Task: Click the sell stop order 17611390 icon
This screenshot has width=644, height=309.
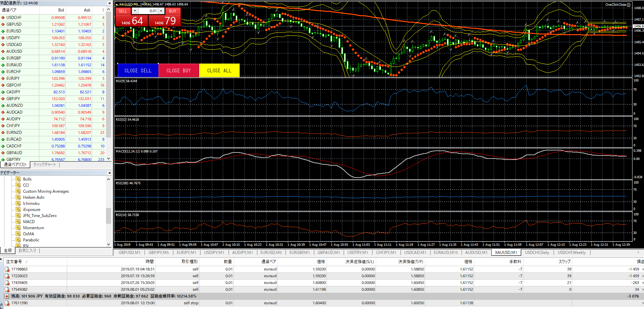Action: pyautogui.click(x=7, y=303)
